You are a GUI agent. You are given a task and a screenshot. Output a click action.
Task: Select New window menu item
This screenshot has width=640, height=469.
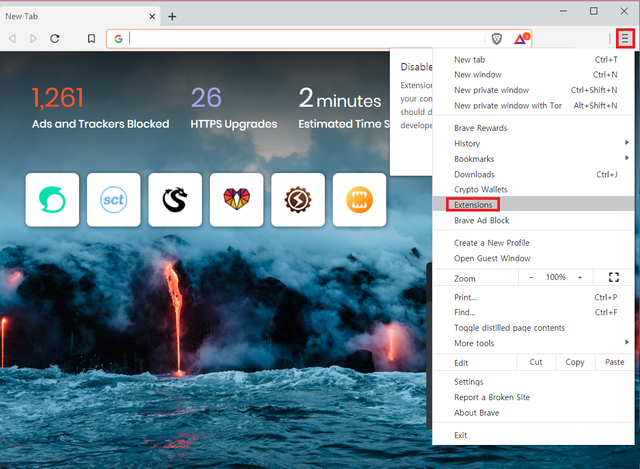coord(533,75)
